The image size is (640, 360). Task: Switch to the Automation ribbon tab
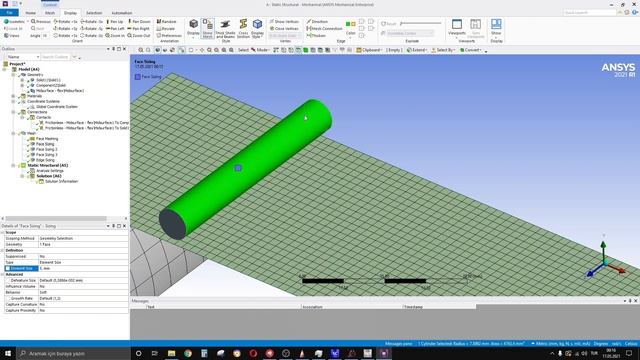122,13
